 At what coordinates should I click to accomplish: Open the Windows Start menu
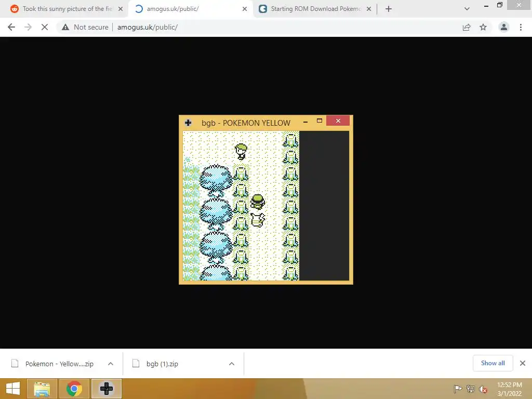[x=13, y=389]
